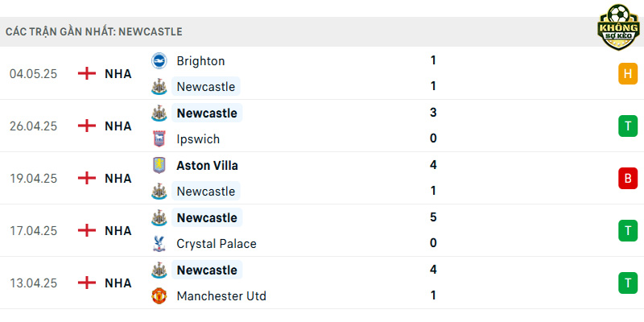Click the Crystal Palace club crest
The image size is (644, 322).
[159, 244]
